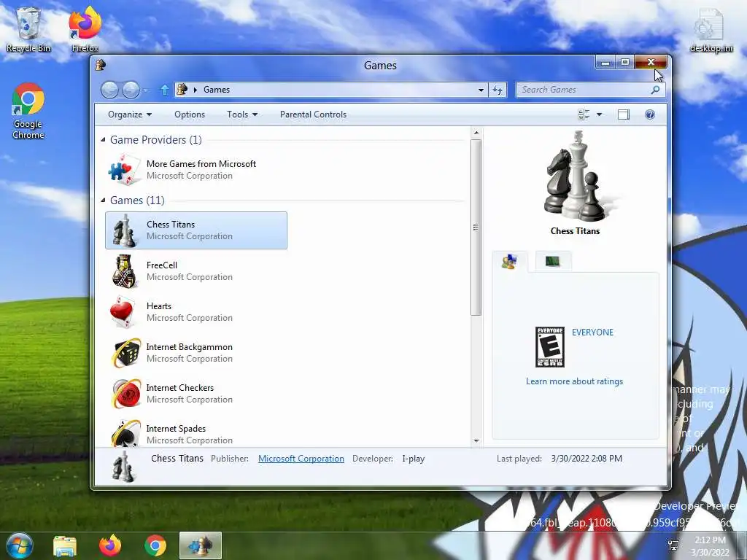747x560 pixels.
Task: Click the scroll down arrow in games list
Action: 476,441
